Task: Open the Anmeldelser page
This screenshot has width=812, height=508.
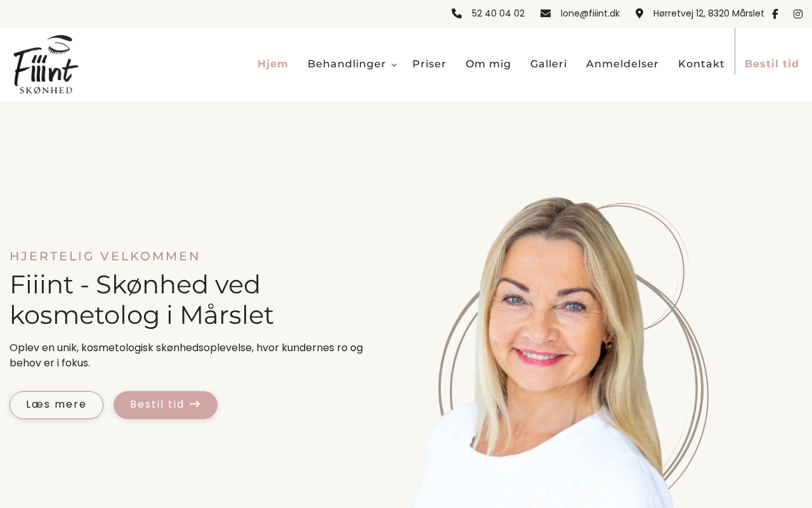Action: [622, 64]
